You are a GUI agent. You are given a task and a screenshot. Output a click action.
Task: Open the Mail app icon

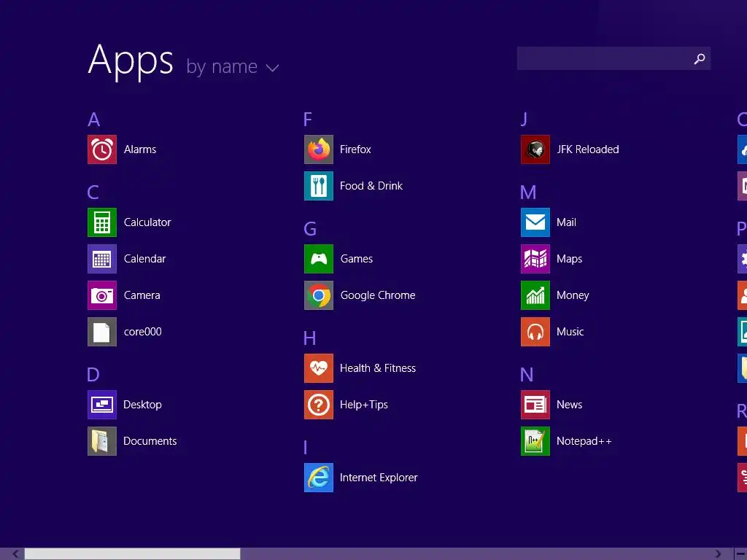pyautogui.click(x=535, y=222)
